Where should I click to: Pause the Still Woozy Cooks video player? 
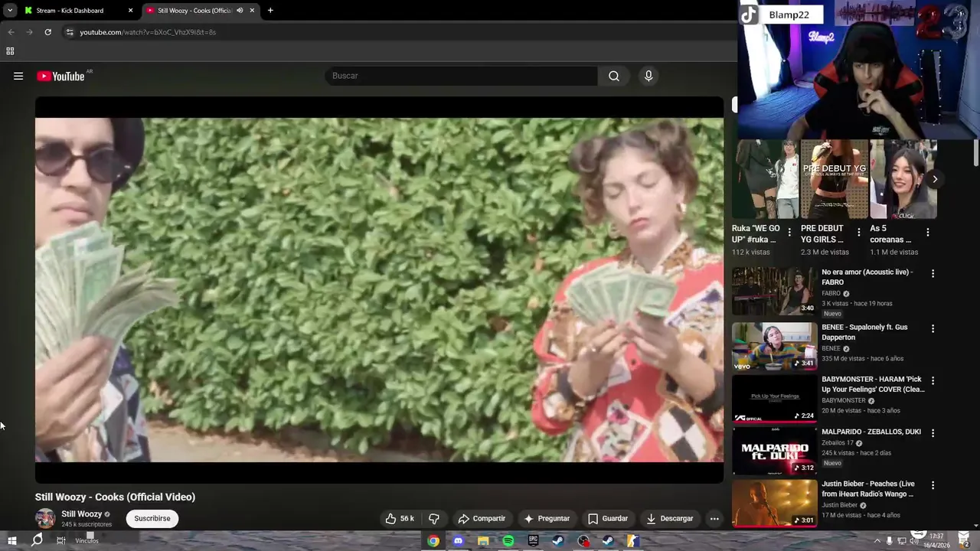379,289
